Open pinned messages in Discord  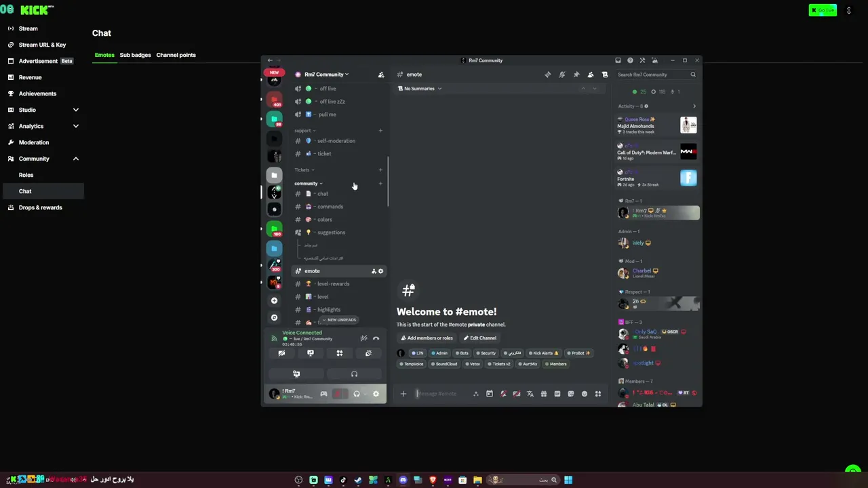pos(576,75)
